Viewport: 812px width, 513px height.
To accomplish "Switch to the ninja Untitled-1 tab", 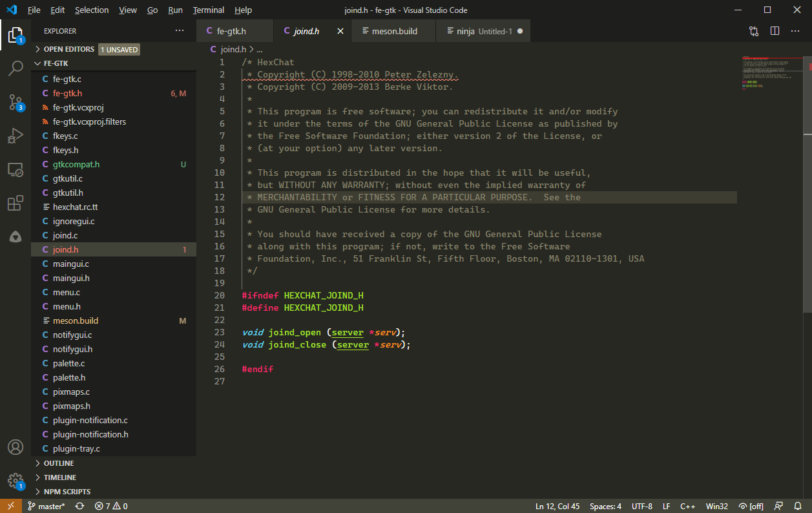I will click(x=484, y=31).
